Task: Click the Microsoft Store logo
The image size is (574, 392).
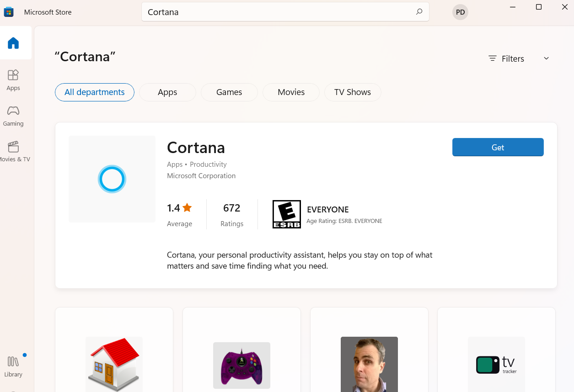Action: 9,11
